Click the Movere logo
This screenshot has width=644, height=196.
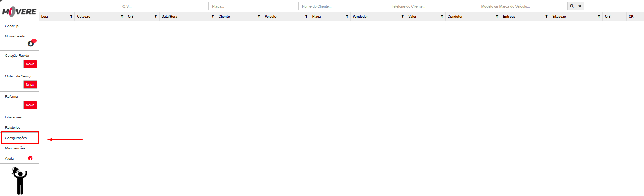point(20,11)
